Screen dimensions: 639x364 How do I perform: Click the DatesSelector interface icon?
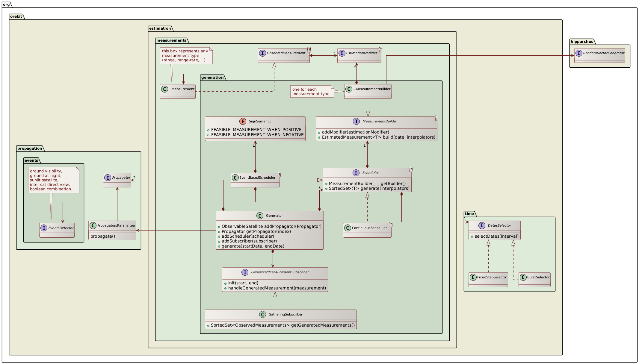482,225
